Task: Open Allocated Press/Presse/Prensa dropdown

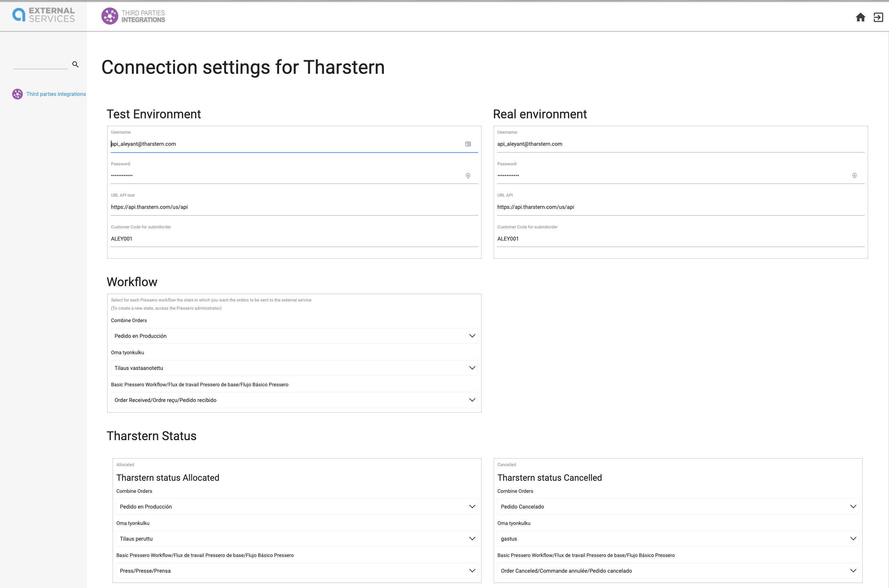Action: (297, 571)
